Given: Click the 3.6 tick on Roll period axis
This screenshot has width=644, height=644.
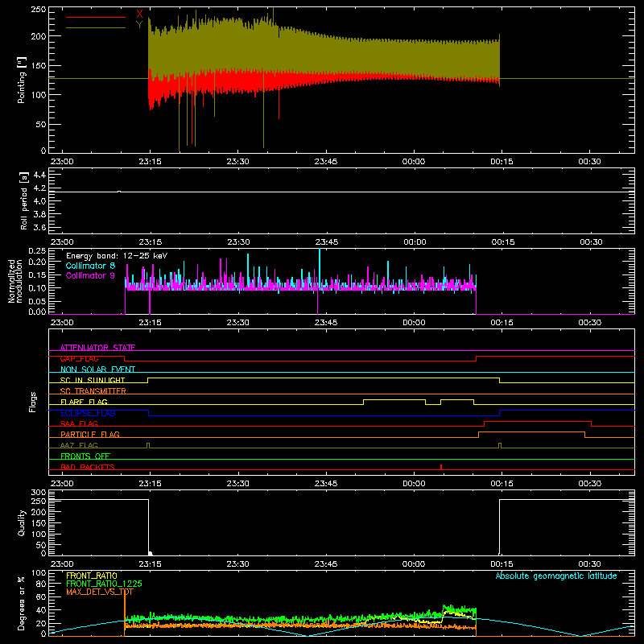Looking at the screenshot, I should point(39,227).
